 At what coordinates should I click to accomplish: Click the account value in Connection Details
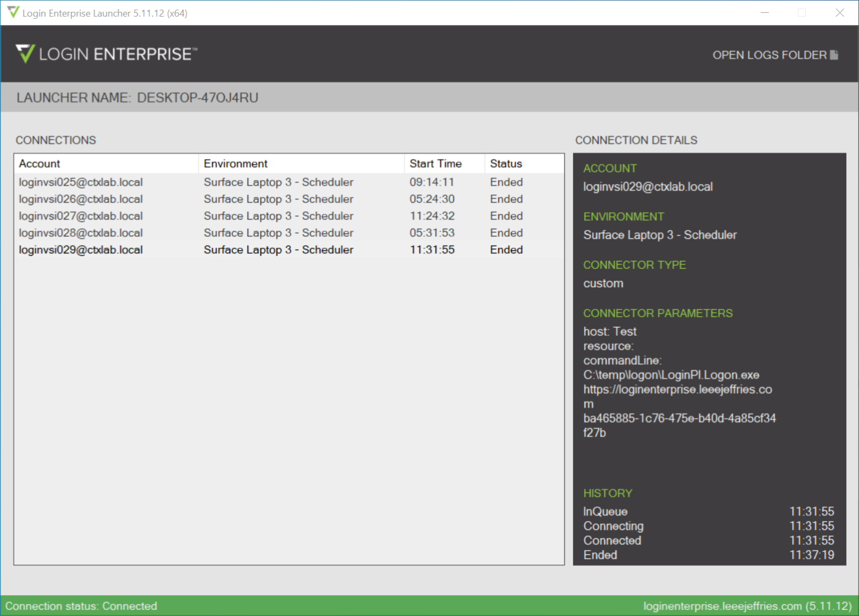[648, 187]
